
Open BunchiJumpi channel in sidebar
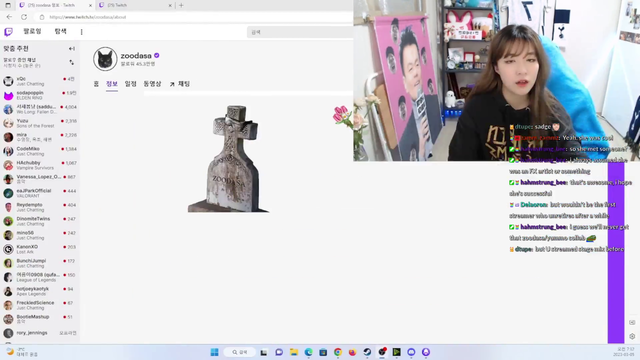40,263
